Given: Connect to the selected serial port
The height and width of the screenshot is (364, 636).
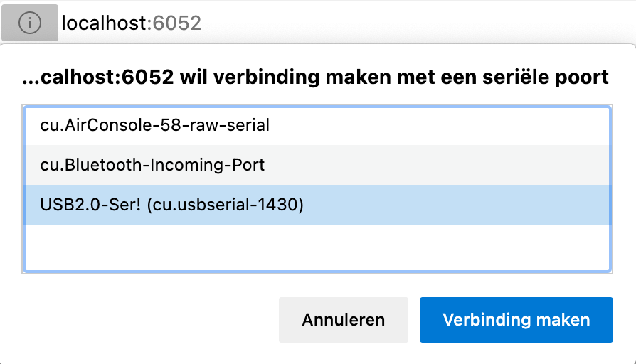Looking at the screenshot, I should pos(516,320).
